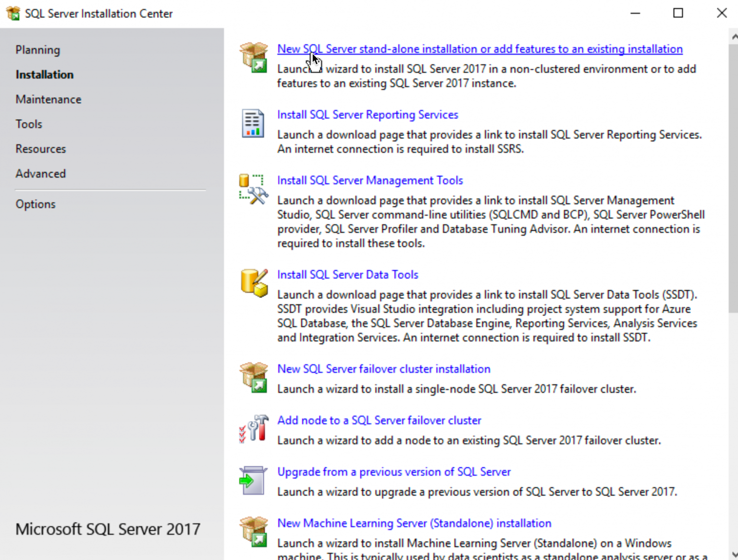Open Upgrade from a previous version link
The height and width of the screenshot is (560, 738).
[x=394, y=472]
